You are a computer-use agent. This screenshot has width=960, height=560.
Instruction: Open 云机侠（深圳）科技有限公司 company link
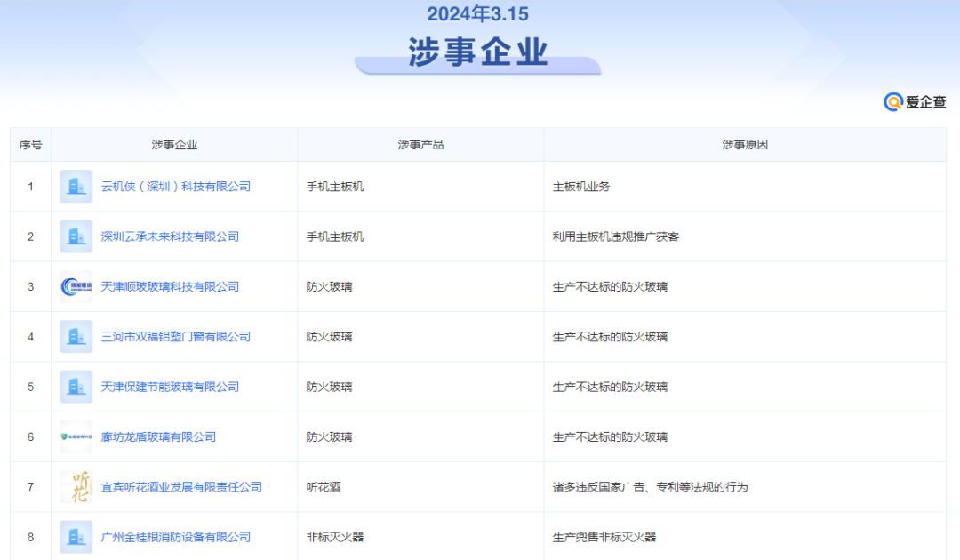(176, 187)
